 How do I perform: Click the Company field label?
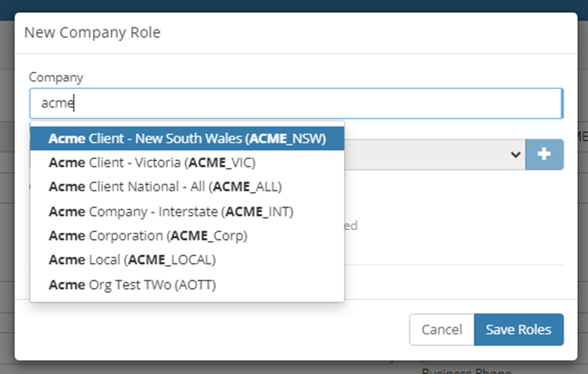pos(56,77)
